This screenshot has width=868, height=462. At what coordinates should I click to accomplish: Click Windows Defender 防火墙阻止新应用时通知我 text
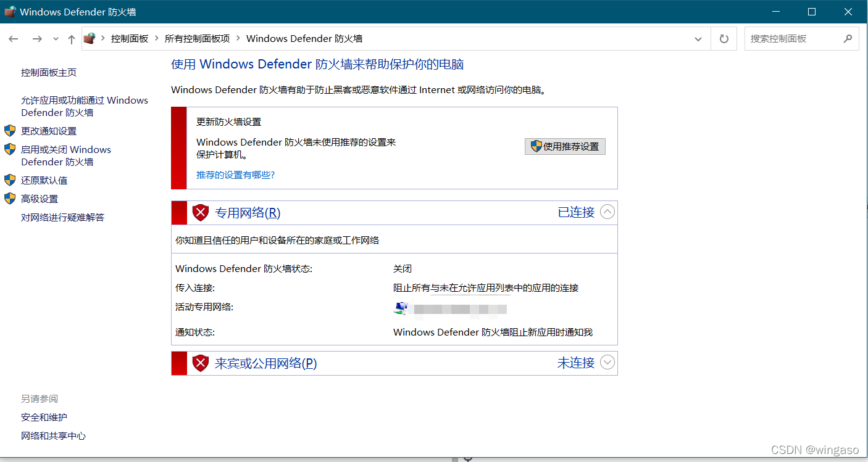tap(493, 332)
